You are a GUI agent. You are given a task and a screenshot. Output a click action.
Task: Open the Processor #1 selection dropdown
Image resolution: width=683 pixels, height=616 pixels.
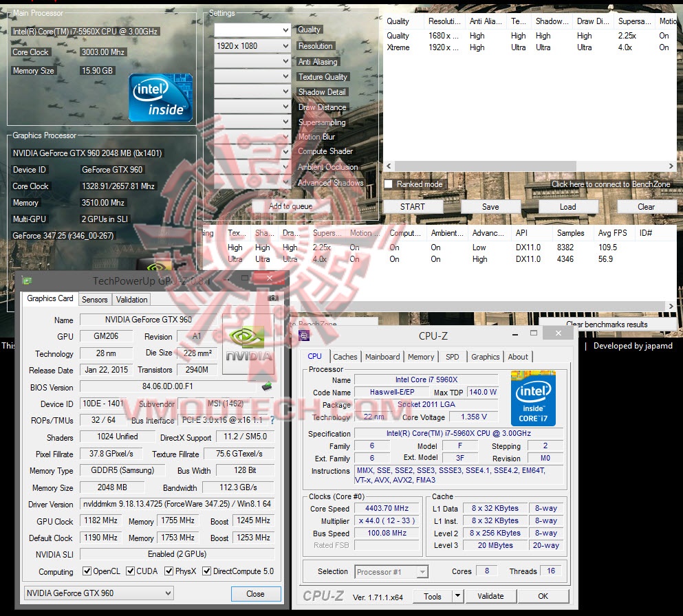click(x=391, y=571)
